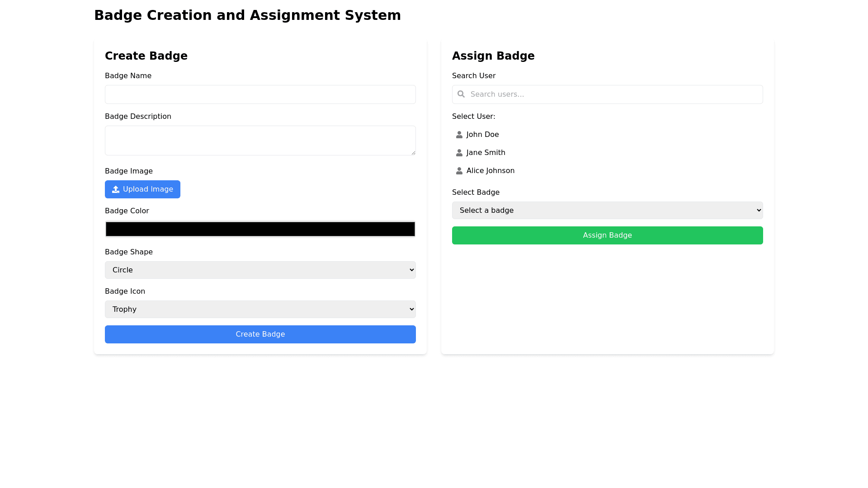The height and width of the screenshot is (488, 868).
Task: Select user Jane Smith
Action: click(486, 153)
